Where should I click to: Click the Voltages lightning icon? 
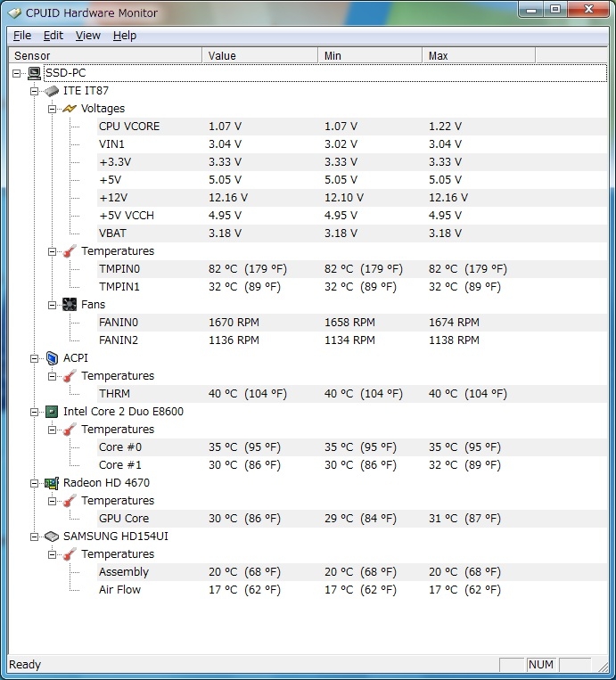click(70, 109)
